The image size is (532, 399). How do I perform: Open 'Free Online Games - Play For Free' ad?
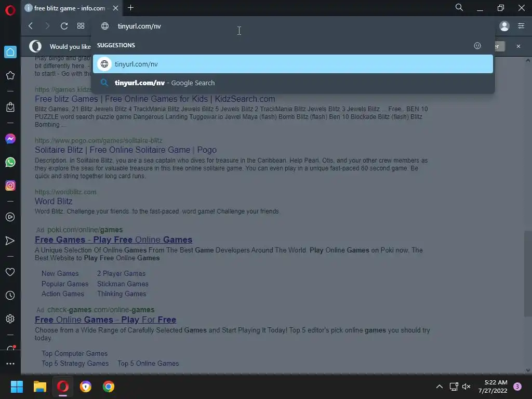[x=105, y=320]
